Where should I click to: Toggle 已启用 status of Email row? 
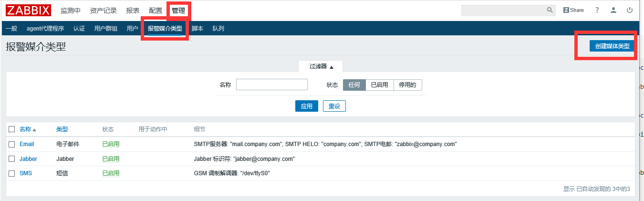coord(111,144)
